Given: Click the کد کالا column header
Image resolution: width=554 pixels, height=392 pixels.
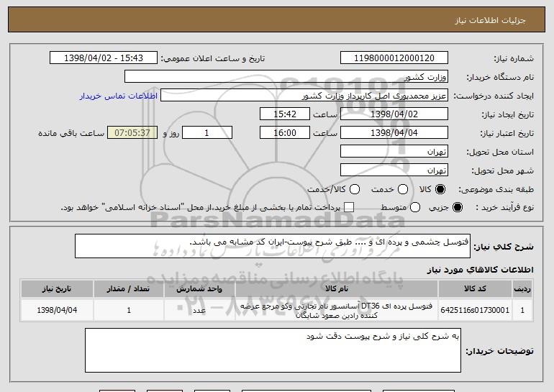Looking at the screenshot, I should [475, 289].
